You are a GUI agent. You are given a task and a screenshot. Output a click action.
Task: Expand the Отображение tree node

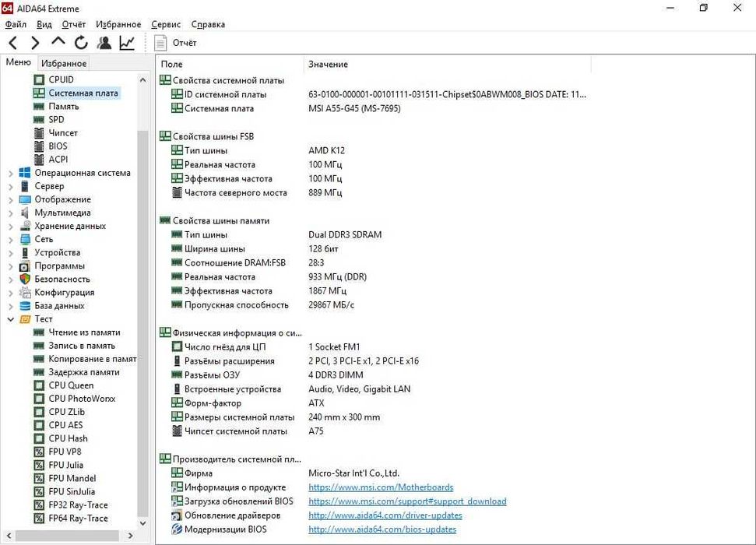pos(11,199)
